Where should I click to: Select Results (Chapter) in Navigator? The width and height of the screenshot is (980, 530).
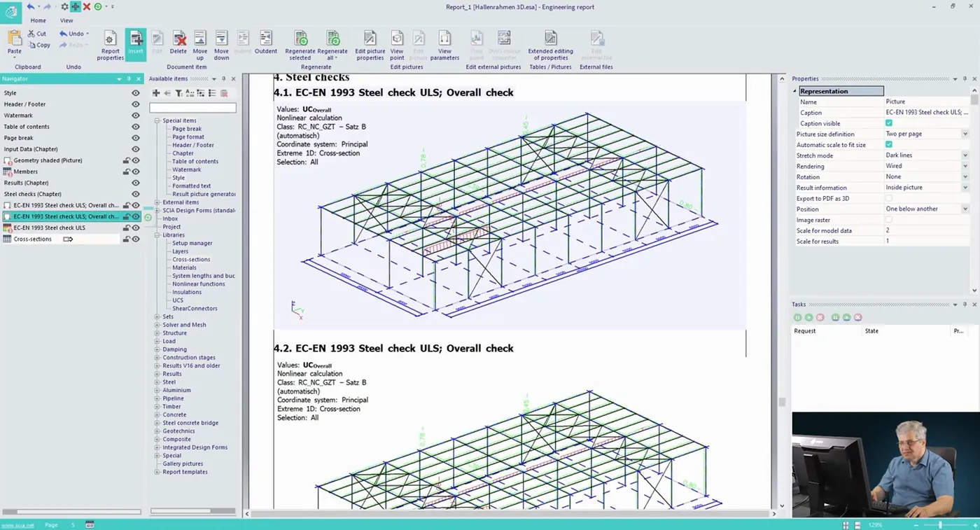[27, 183]
